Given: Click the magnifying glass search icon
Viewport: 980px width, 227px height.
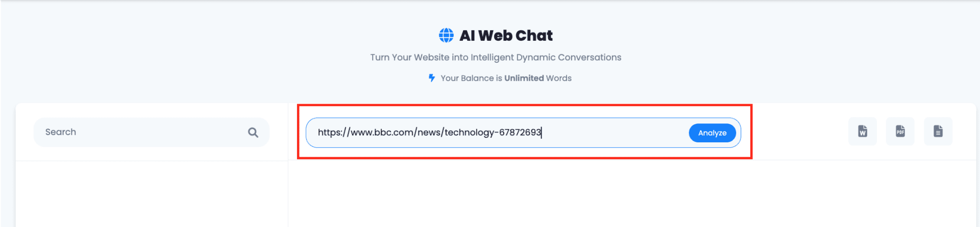Looking at the screenshot, I should coord(253,133).
